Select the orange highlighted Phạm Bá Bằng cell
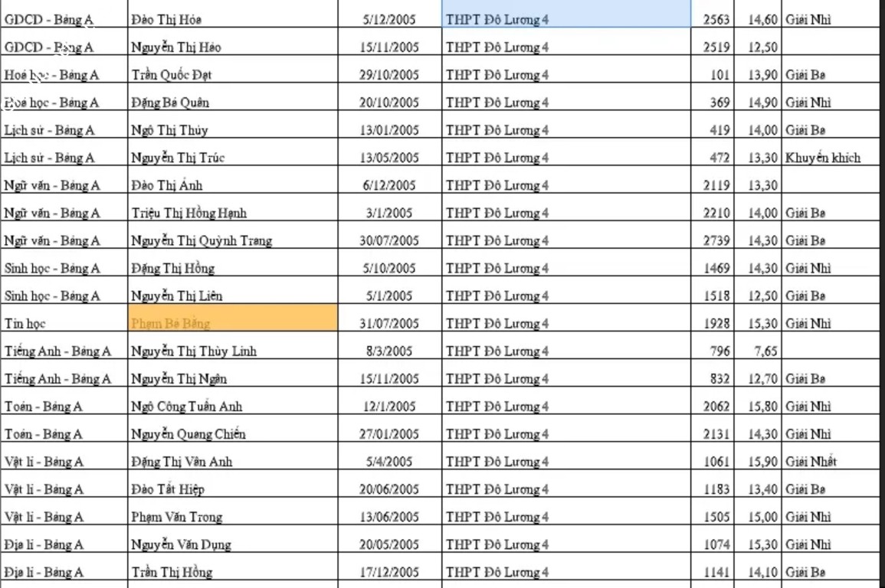 click(234, 323)
